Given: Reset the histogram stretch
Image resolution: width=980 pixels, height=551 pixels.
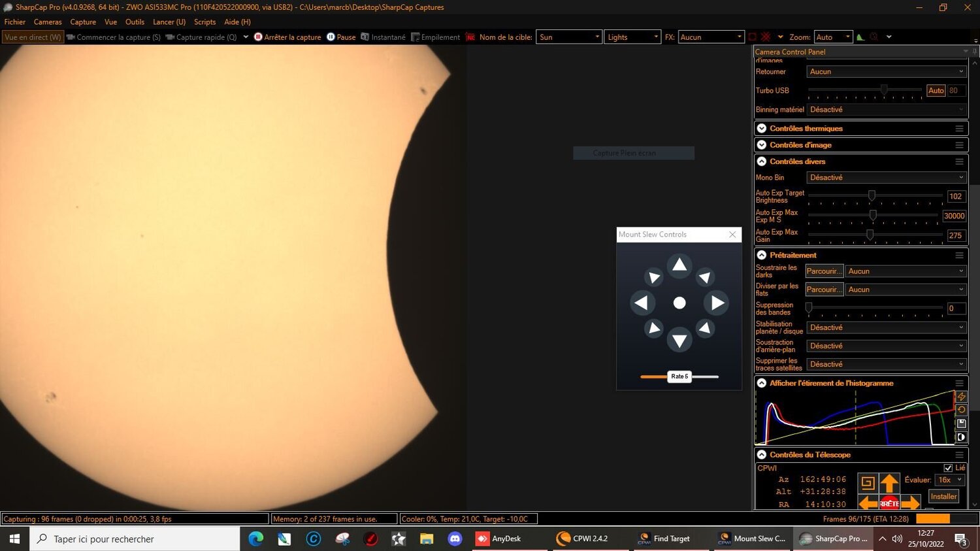Looking at the screenshot, I should [962, 410].
